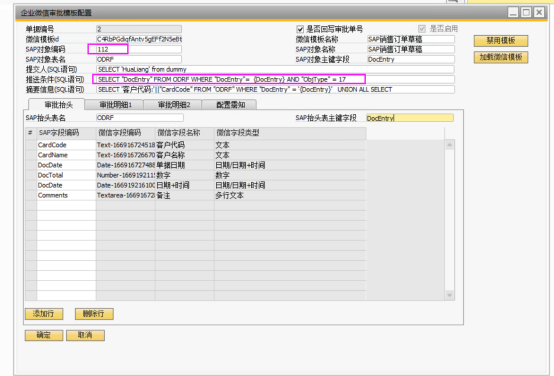Select the DocTotal cell in the table
Viewport: 554px width, 376px height.
click(66, 175)
